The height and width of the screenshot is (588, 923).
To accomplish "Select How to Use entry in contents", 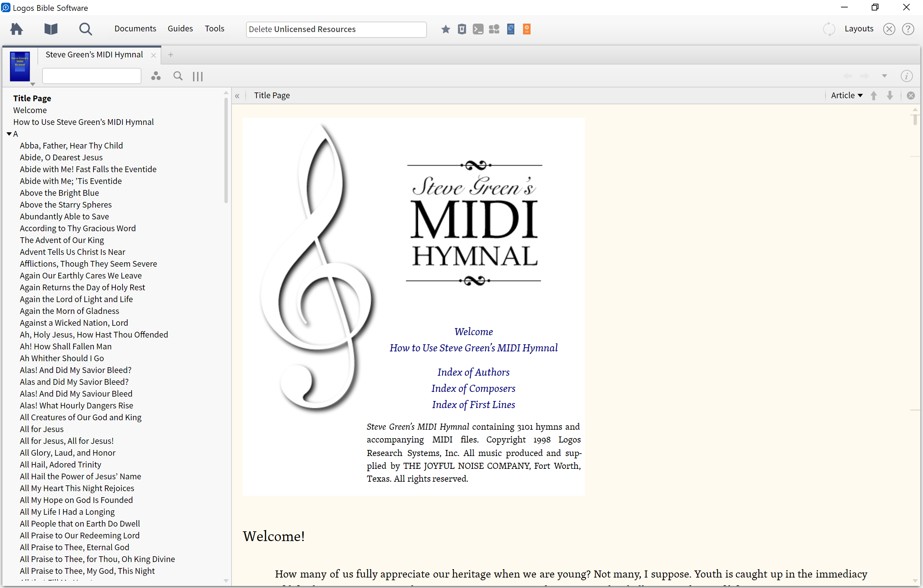I will (x=84, y=122).
